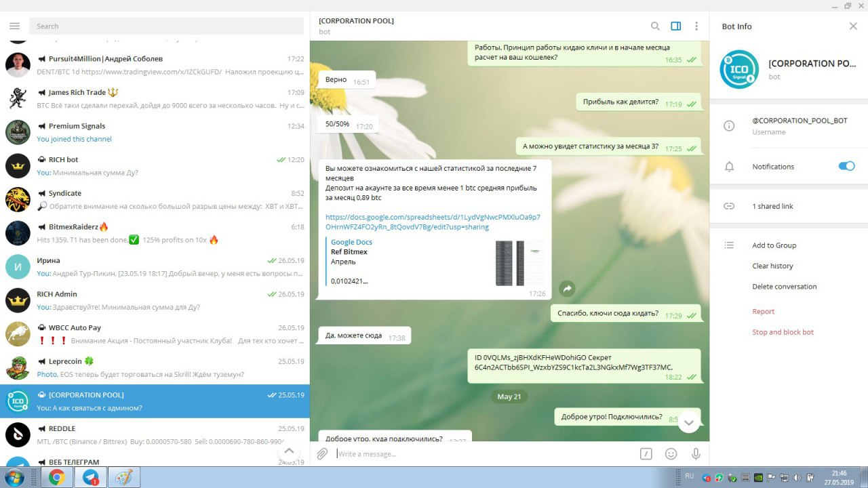The width and height of the screenshot is (868, 488).
Task: Open the RICH Admin chat
Action: click(155, 300)
